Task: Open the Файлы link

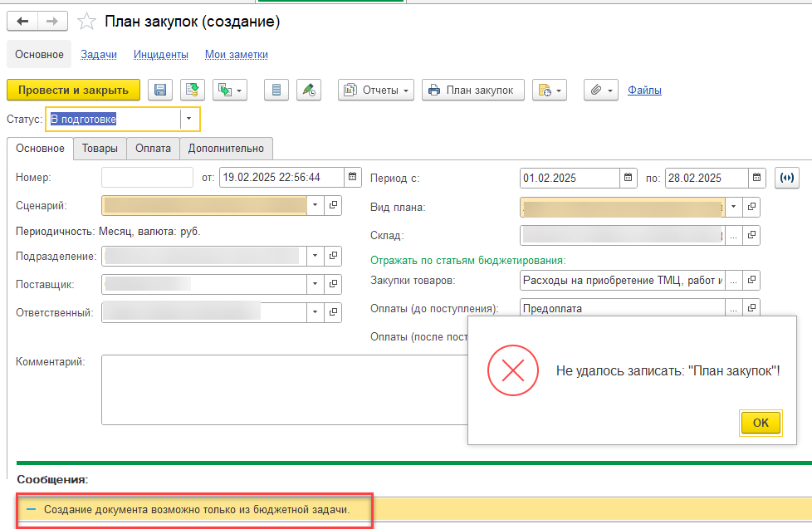Action: tap(644, 91)
